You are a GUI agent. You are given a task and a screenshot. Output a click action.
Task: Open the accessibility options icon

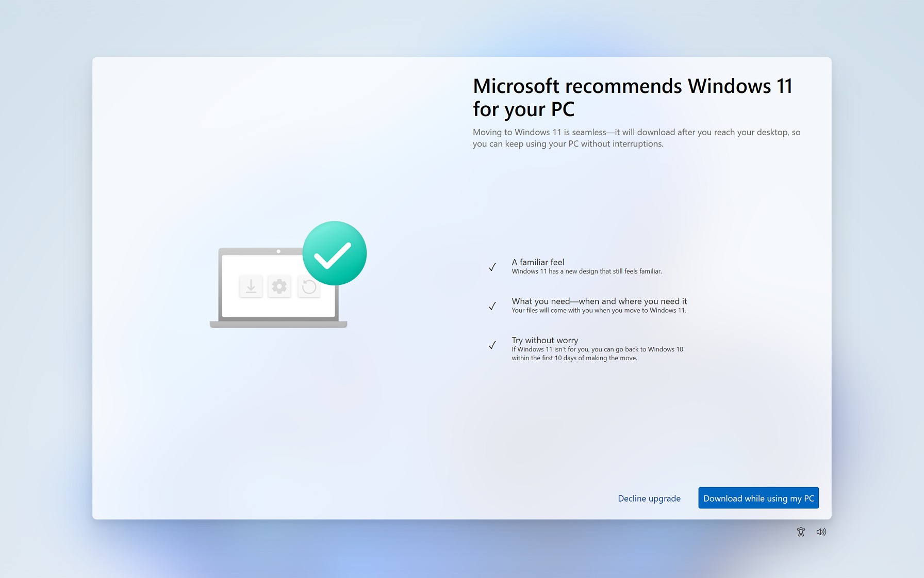pyautogui.click(x=801, y=532)
